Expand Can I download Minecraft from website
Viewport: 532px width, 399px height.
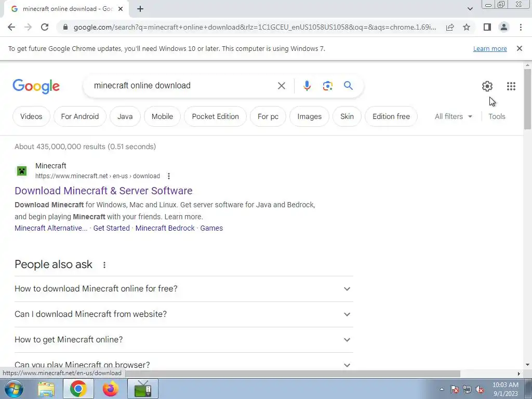pyautogui.click(x=183, y=314)
